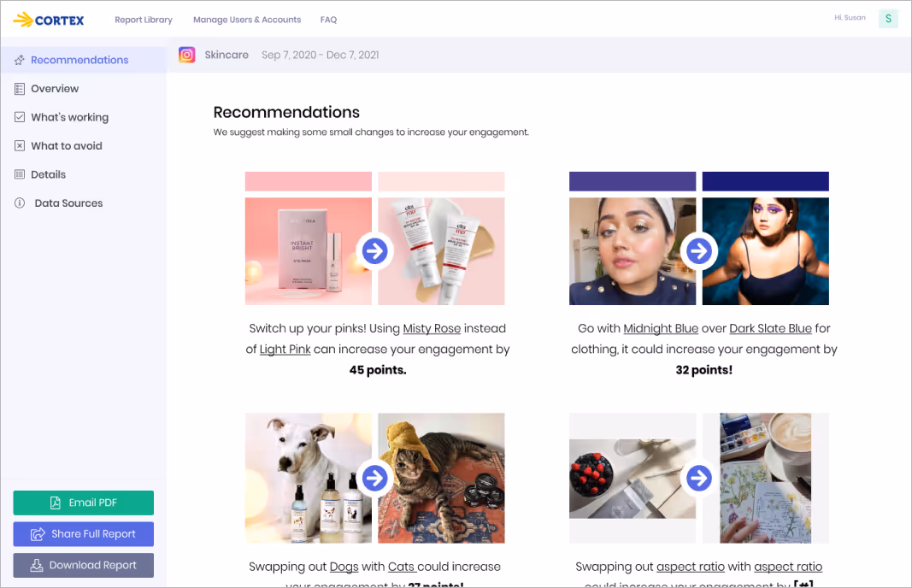Image resolution: width=912 pixels, height=588 pixels.
Task: Select Recommendations in the sidebar
Action: 84,60
